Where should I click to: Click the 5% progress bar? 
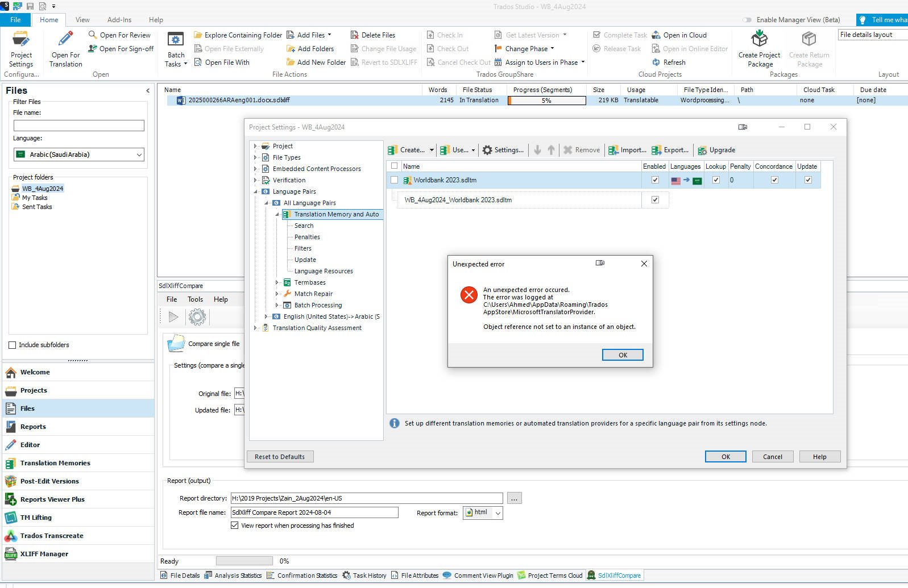pos(546,101)
